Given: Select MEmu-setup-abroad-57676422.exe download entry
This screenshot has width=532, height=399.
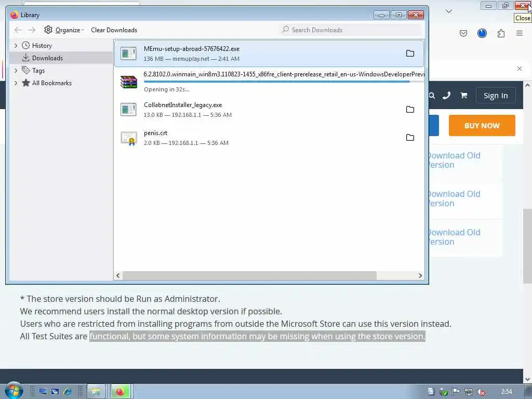Looking at the screenshot, I should (269, 54).
